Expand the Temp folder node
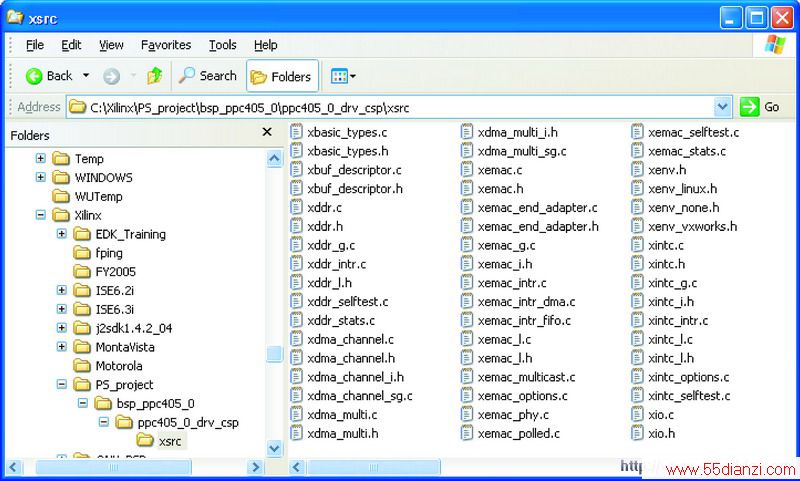 point(40,158)
